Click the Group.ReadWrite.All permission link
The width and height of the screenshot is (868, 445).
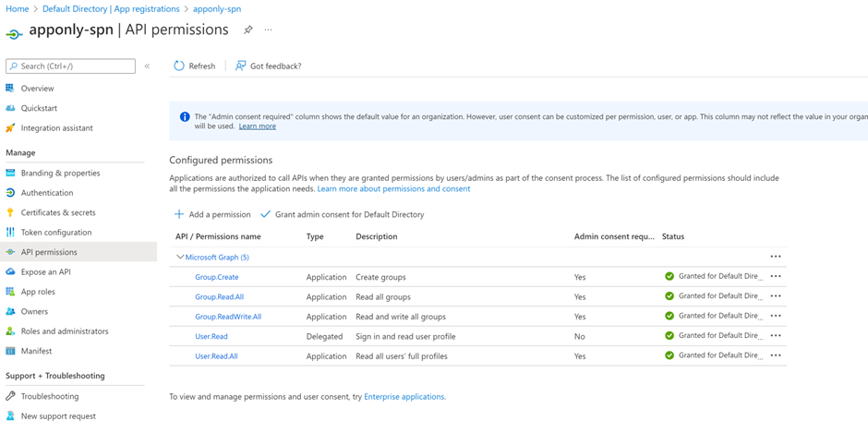pos(228,317)
